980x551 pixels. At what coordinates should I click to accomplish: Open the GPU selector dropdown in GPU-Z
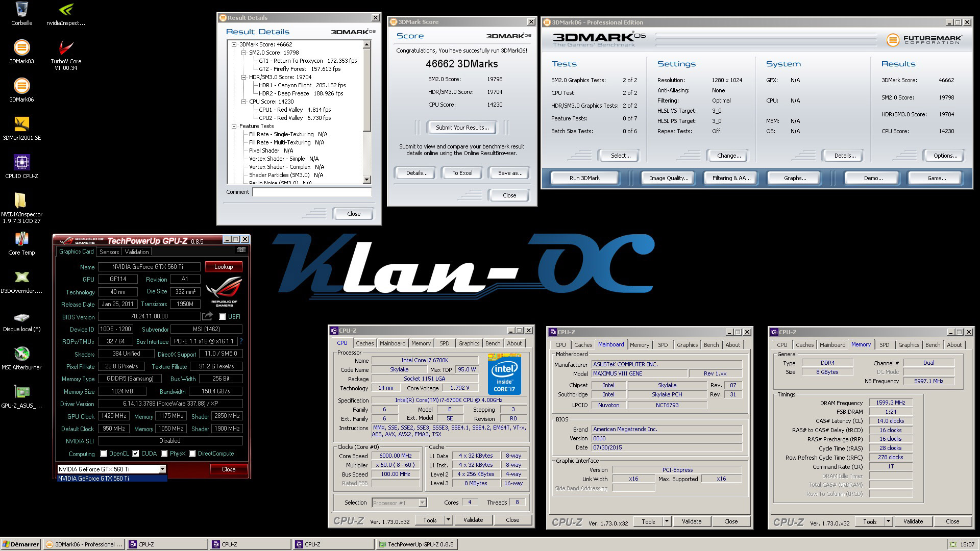coord(162,469)
